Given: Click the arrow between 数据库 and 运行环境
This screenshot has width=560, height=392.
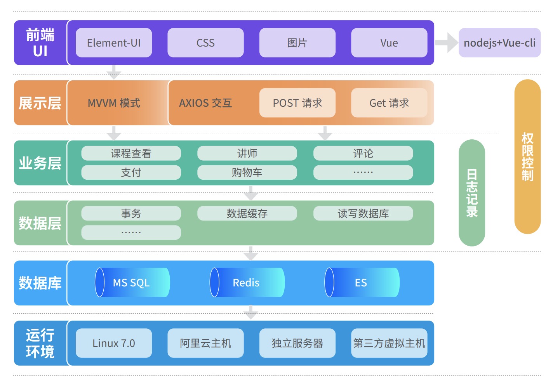Looking at the screenshot, I should [x=250, y=312].
